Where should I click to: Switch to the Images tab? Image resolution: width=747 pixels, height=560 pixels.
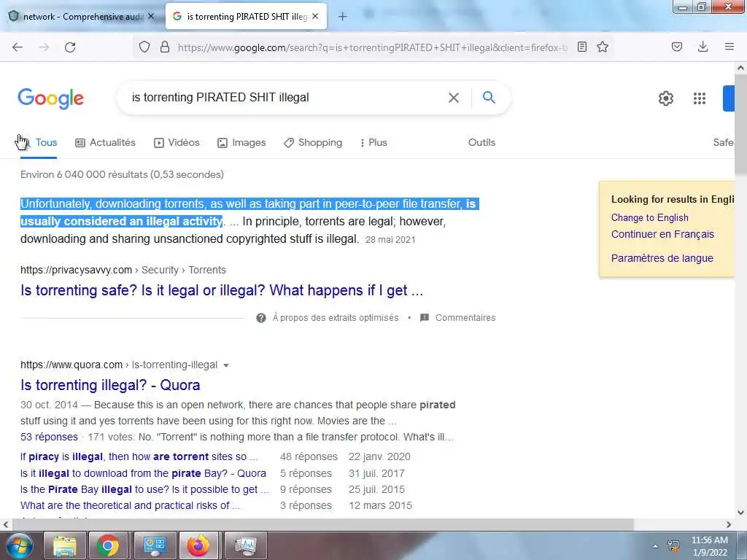point(241,142)
